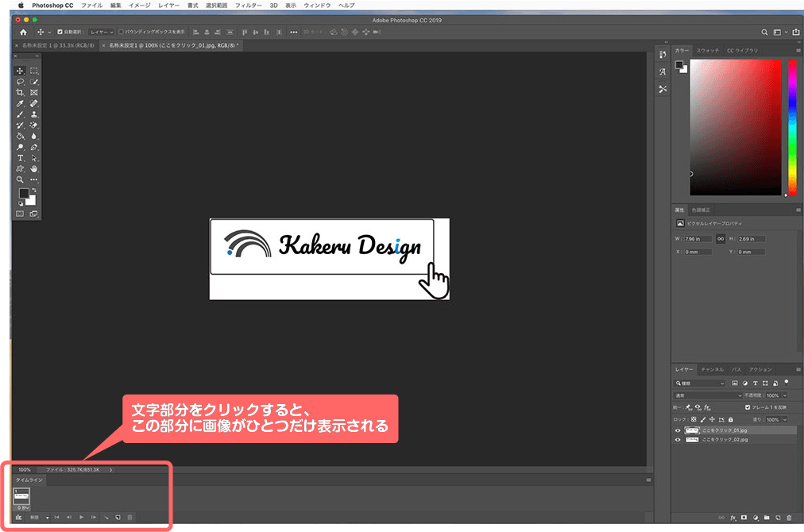This screenshot has height=532, width=804.
Task: Switch to the チャンネル tab
Action: (712, 369)
